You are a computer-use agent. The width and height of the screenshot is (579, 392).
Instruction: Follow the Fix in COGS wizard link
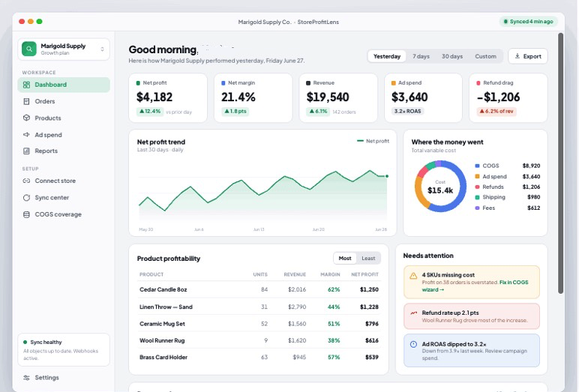[514, 283]
